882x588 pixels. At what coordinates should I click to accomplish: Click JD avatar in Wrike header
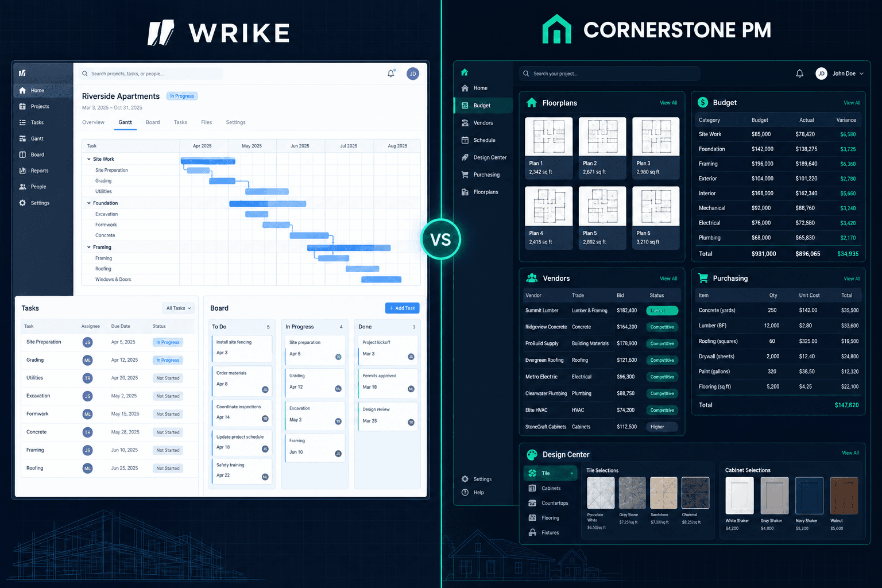coord(413,73)
